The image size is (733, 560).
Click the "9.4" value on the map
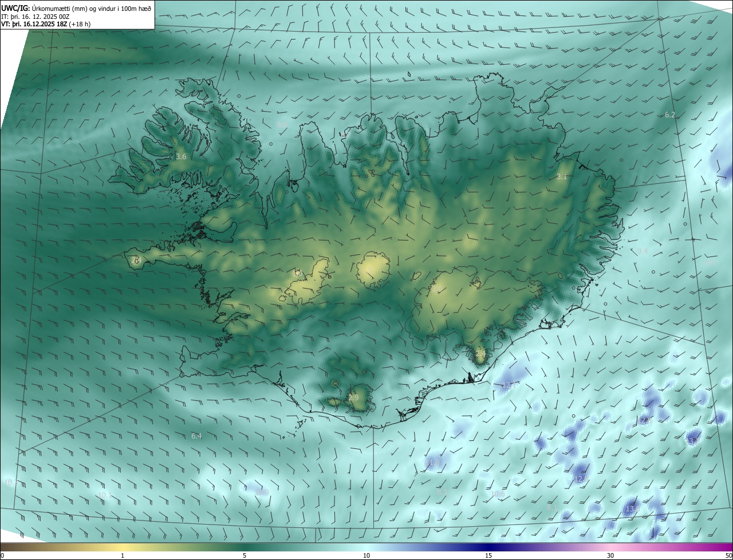643,251
